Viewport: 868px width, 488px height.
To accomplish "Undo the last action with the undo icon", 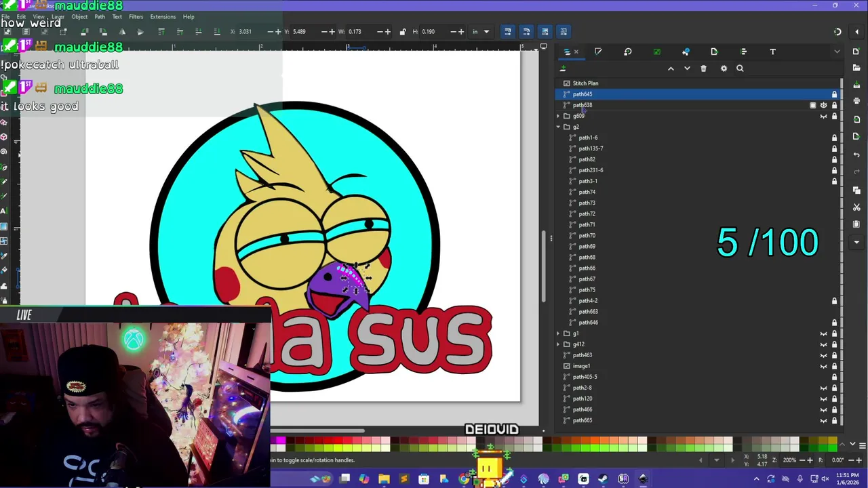I will (x=856, y=155).
